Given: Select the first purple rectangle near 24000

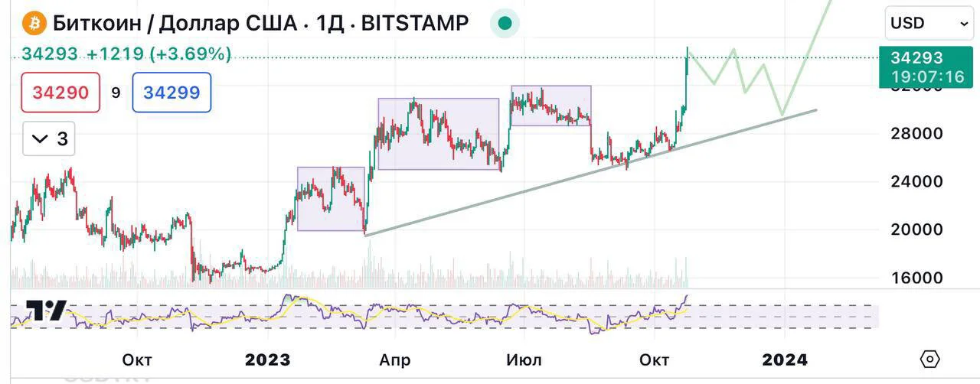Looking at the screenshot, I should [x=331, y=199].
